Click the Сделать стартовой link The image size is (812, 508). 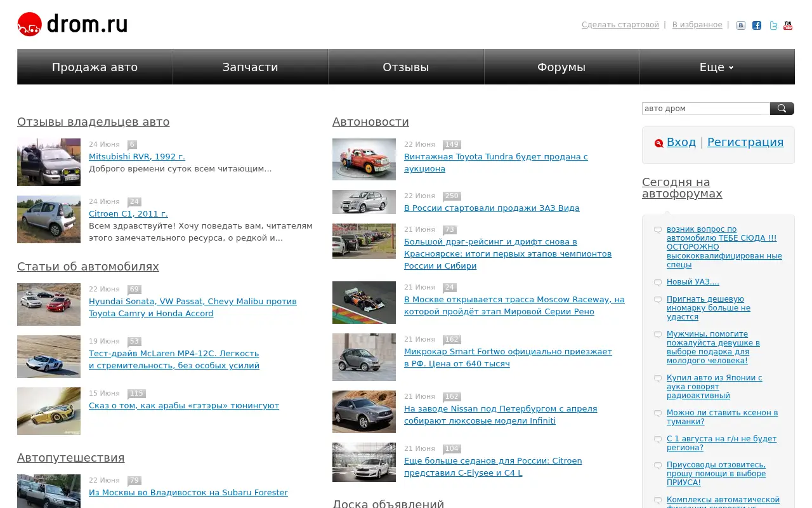point(620,25)
